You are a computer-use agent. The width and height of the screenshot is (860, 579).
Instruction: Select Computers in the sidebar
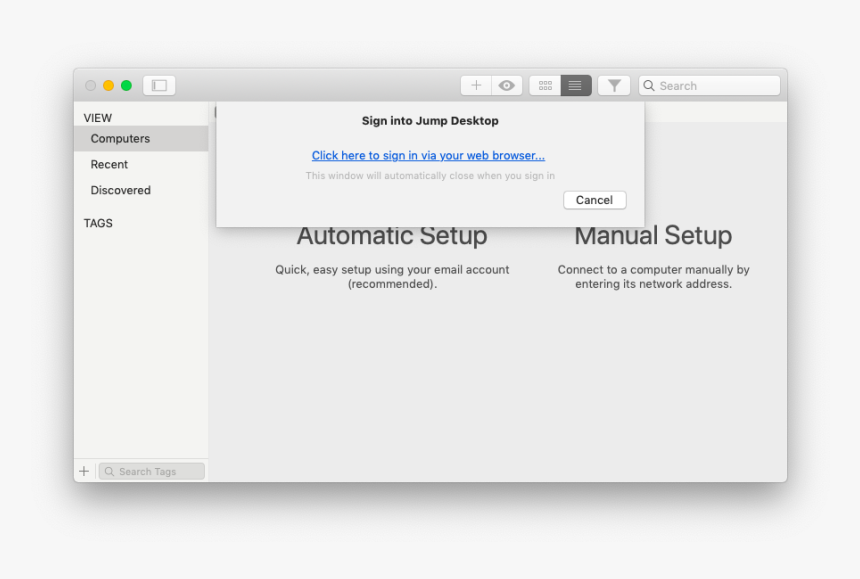pos(120,138)
